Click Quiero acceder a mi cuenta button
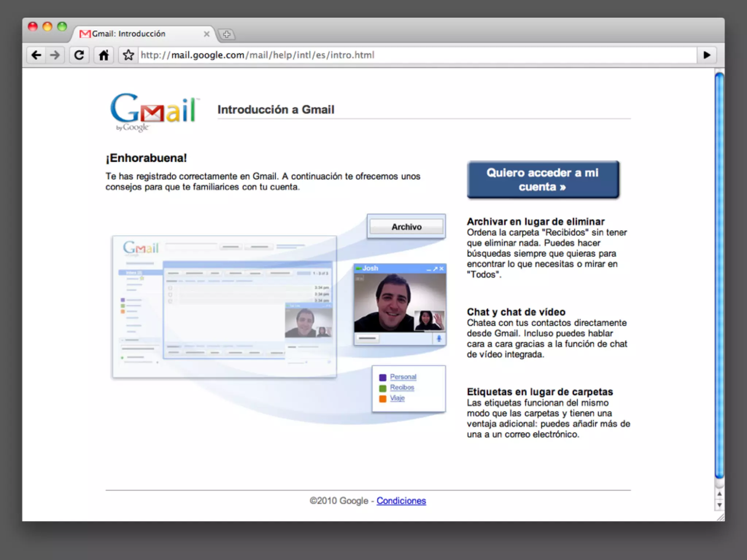The height and width of the screenshot is (560, 747). tap(542, 180)
